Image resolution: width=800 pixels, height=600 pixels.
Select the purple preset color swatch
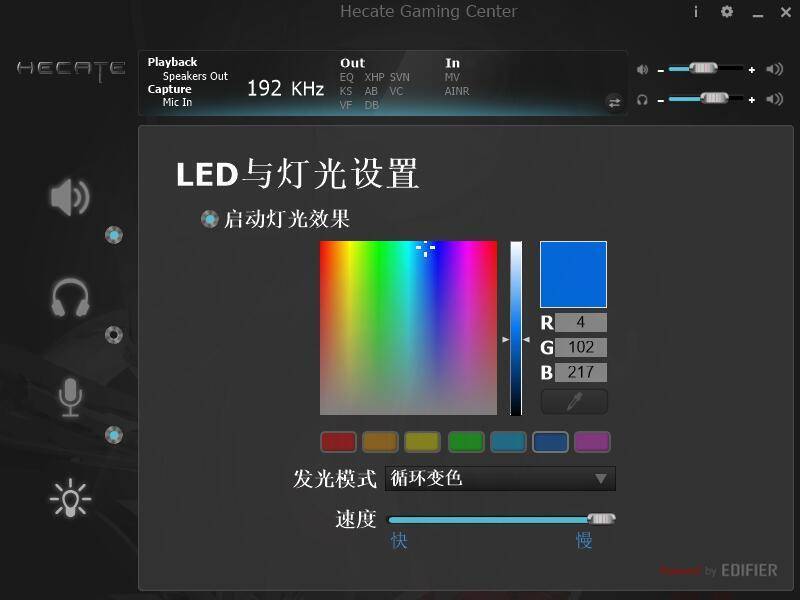[592, 442]
